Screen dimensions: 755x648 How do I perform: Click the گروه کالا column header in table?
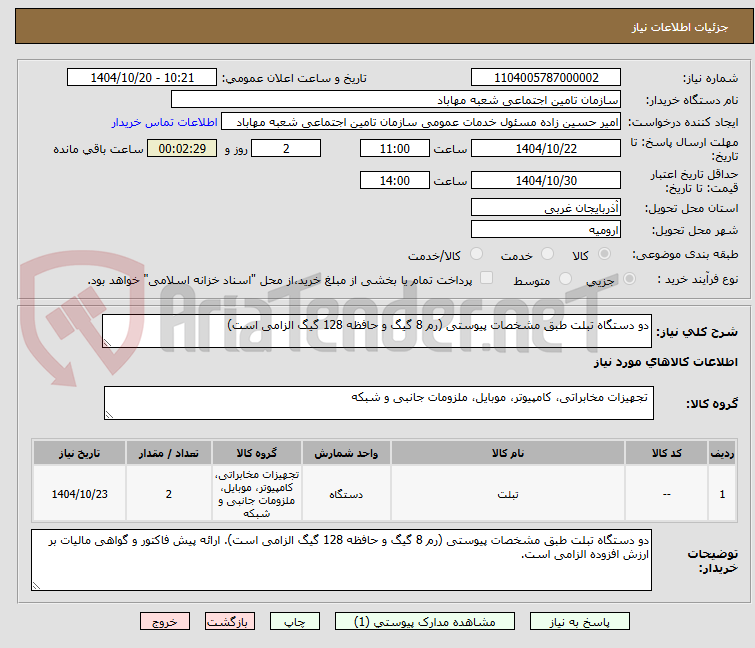257,453
